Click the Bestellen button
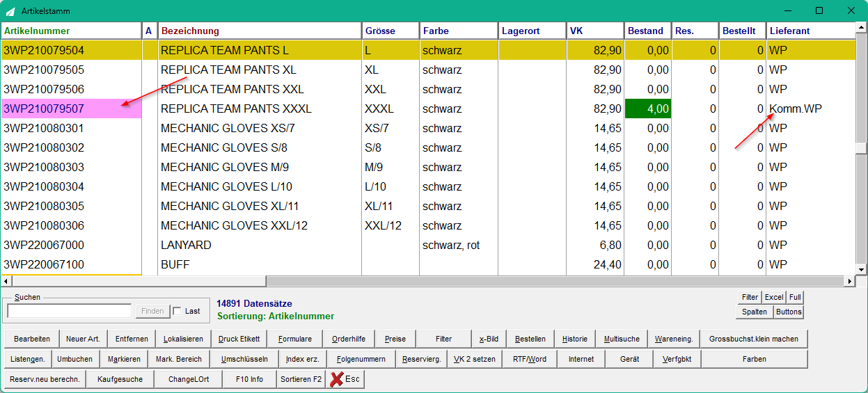This screenshot has height=393, width=868. pyautogui.click(x=530, y=339)
